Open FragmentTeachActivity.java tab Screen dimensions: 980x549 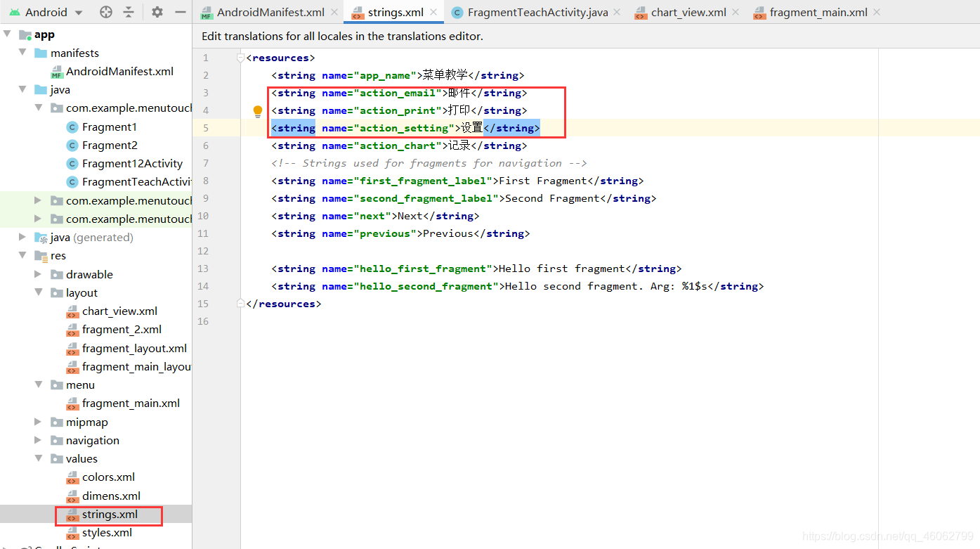point(537,13)
